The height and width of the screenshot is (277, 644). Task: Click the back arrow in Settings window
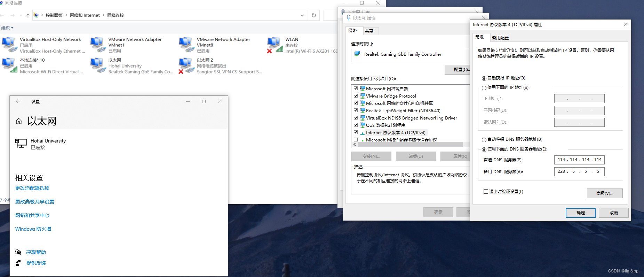coord(18,101)
